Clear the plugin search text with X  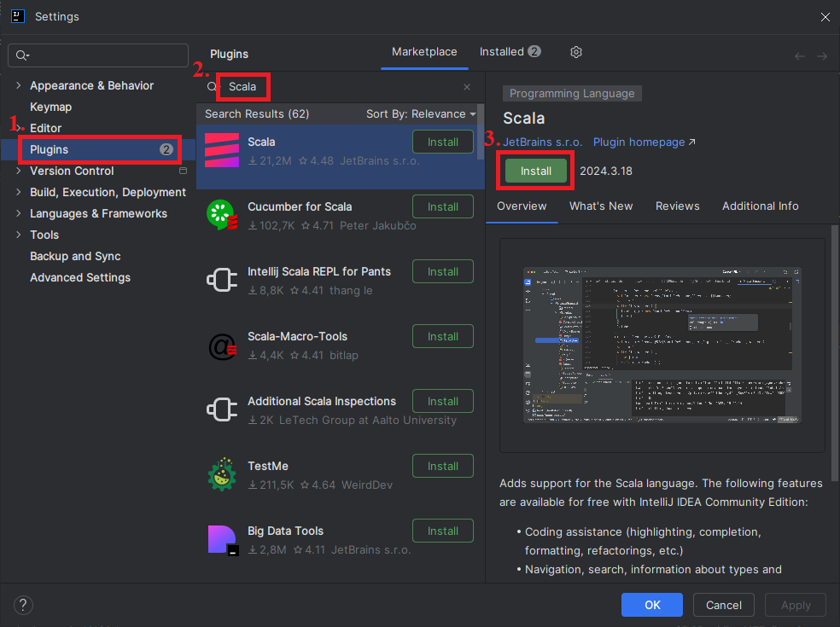[467, 87]
